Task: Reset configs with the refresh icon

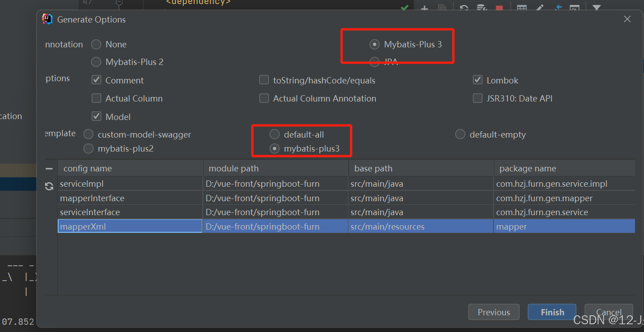Action: pyautogui.click(x=49, y=186)
